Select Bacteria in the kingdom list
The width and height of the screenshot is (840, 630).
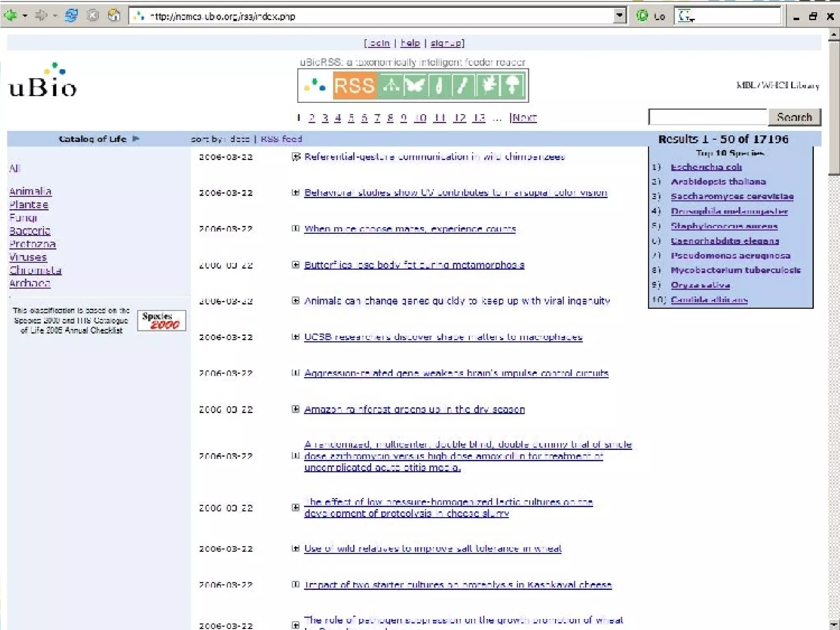pyautogui.click(x=30, y=231)
